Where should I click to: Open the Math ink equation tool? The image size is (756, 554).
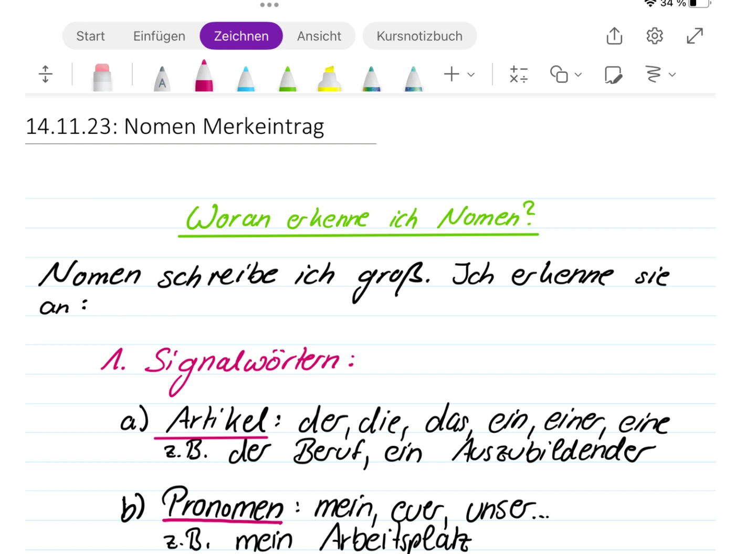tap(518, 74)
